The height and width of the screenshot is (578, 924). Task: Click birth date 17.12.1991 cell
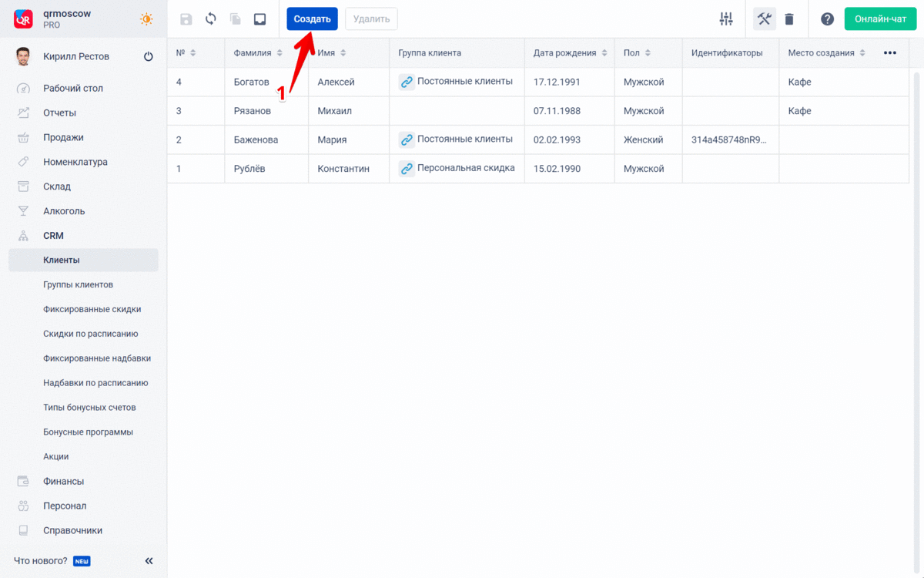coord(569,82)
